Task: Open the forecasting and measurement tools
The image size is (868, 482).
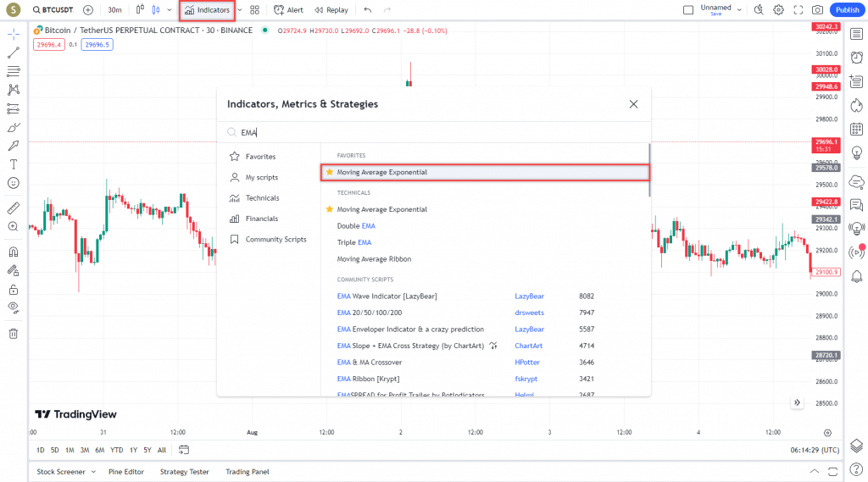Action: [14, 108]
